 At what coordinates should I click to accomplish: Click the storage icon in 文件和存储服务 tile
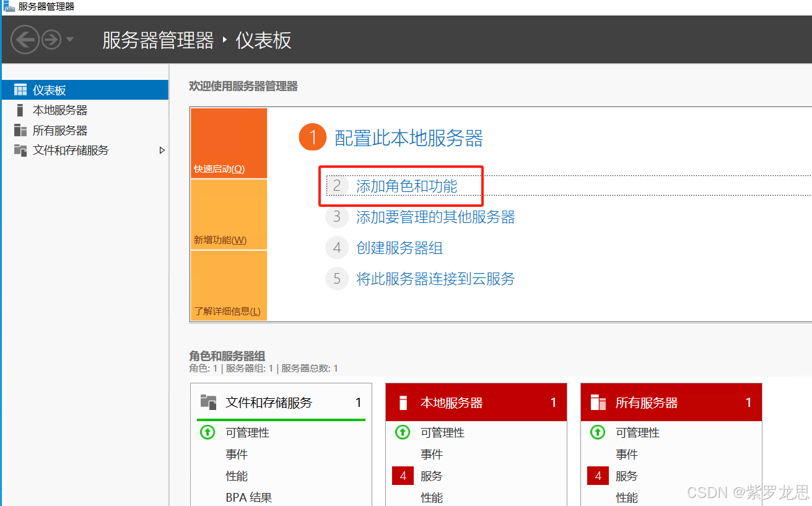coord(208,403)
